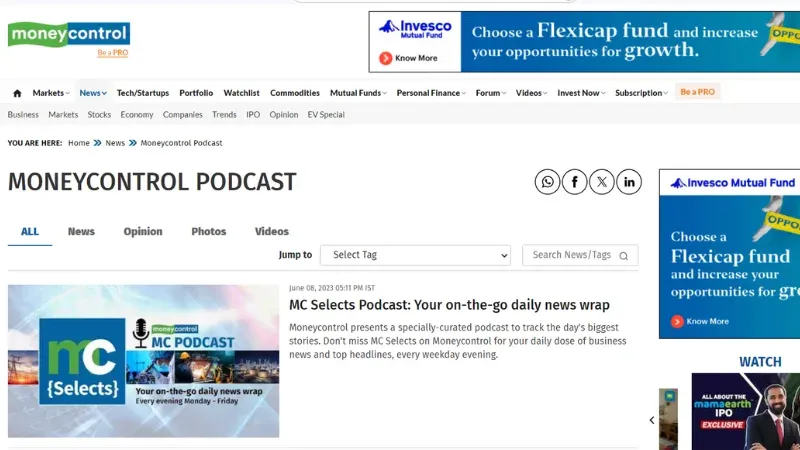
Task: Click the Know More arrow in top Invesco banner
Action: 386,58
